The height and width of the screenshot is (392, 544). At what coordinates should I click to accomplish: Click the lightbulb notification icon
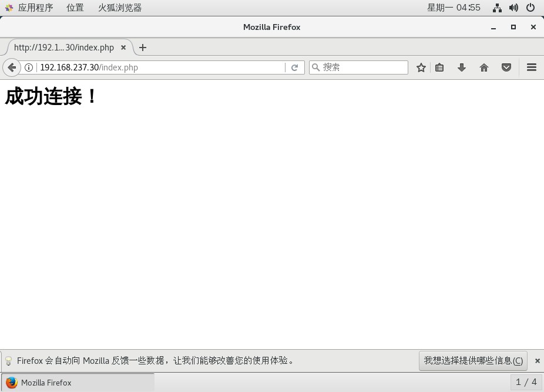[x=9, y=361]
